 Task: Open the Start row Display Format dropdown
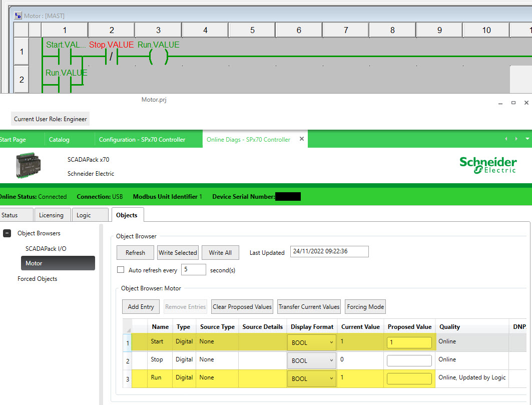[x=311, y=342]
